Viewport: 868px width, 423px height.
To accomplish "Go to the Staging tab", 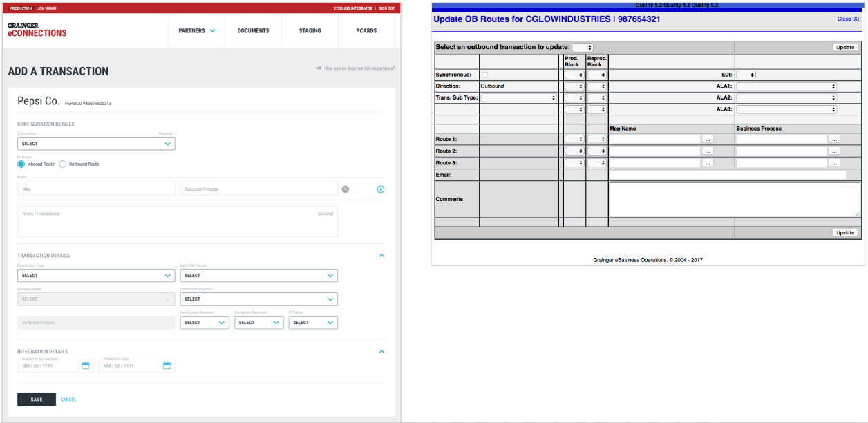I will pyautogui.click(x=310, y=31).
